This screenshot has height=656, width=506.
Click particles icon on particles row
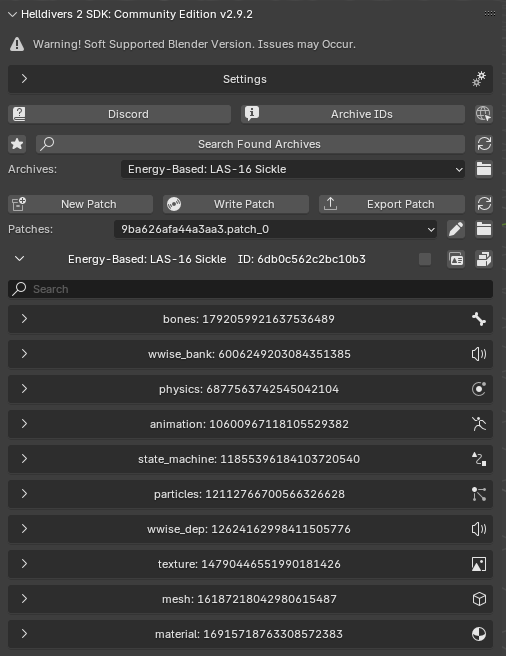[x=479, y=494]
